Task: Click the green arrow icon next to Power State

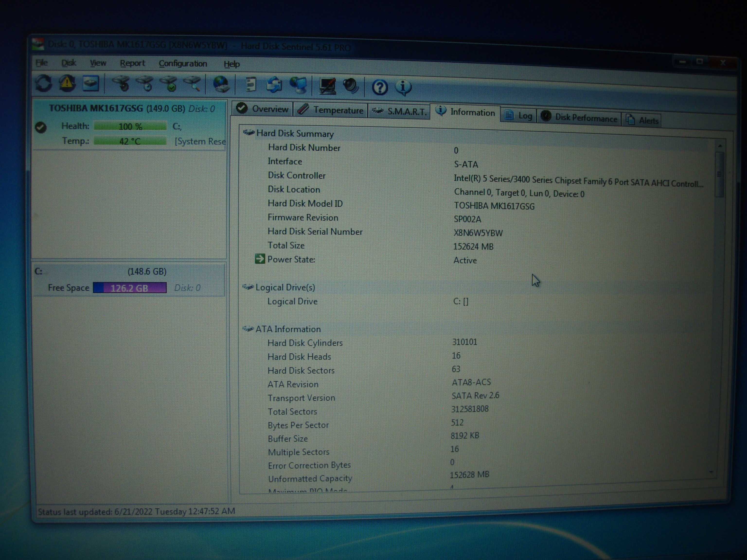Action: pos(260,259)
